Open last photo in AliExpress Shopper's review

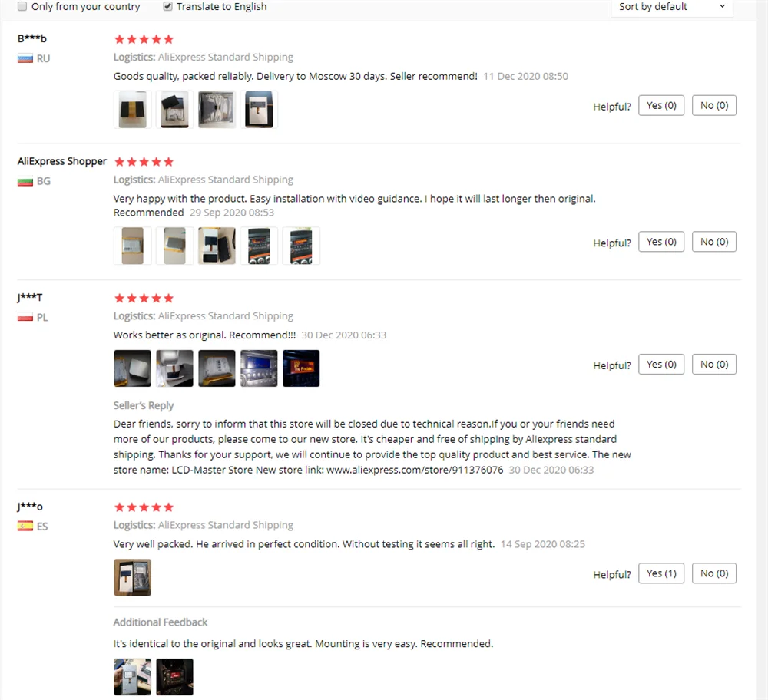(x=301, y=246)
